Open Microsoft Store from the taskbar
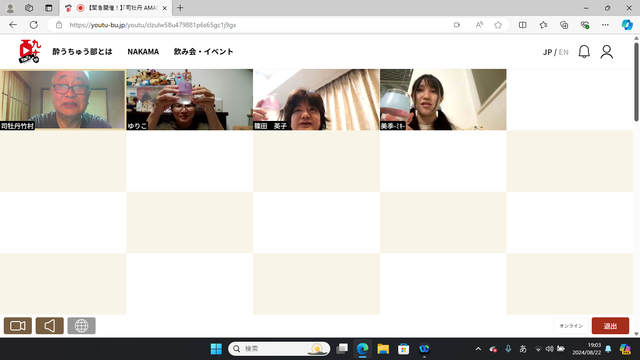Screen dimensions: 640x360 click(x=404, y=349)
